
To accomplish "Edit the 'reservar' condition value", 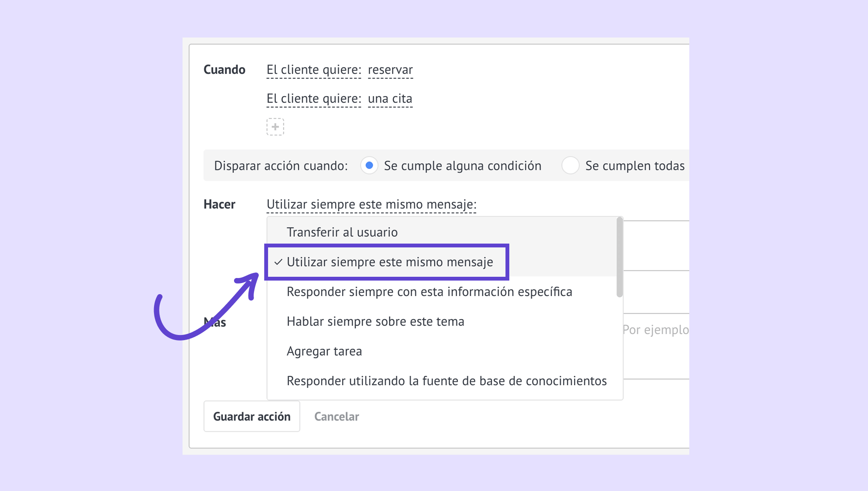I will (390, 70).
